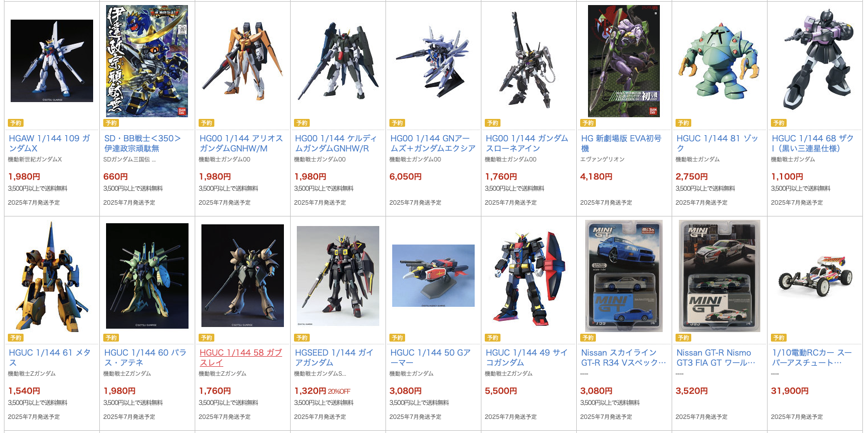The image size is (868, 433).
Task: Open HGUC 1/144 60 パラス・アテネ link
Action: [145, 357]
